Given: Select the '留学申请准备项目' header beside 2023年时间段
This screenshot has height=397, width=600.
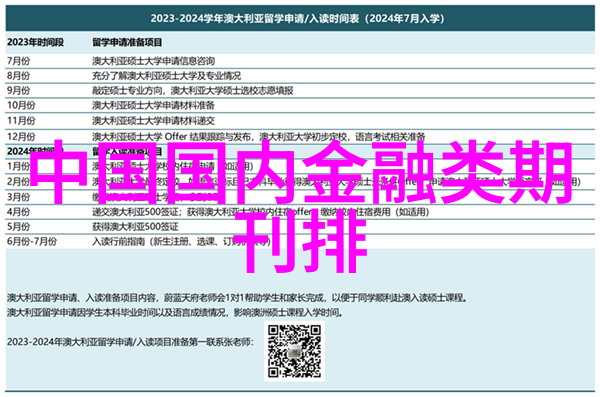Looking at the screenshot, I should [127, 42].
